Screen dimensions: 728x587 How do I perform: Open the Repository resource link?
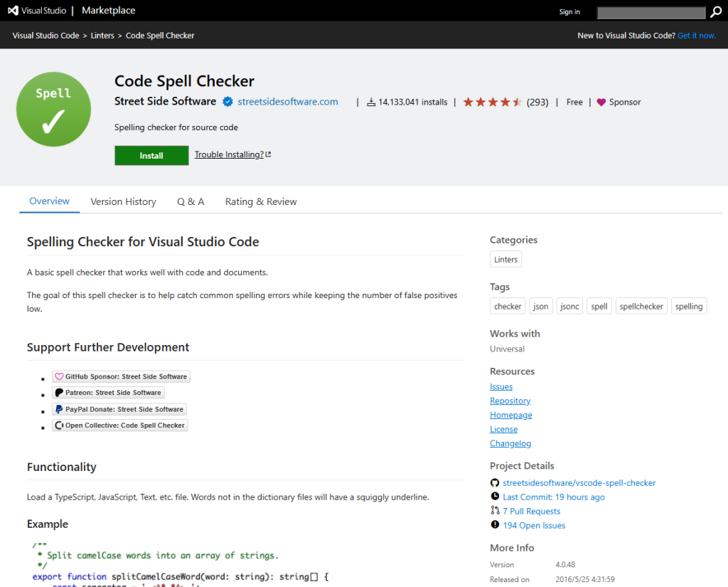(x=510, y=401)
